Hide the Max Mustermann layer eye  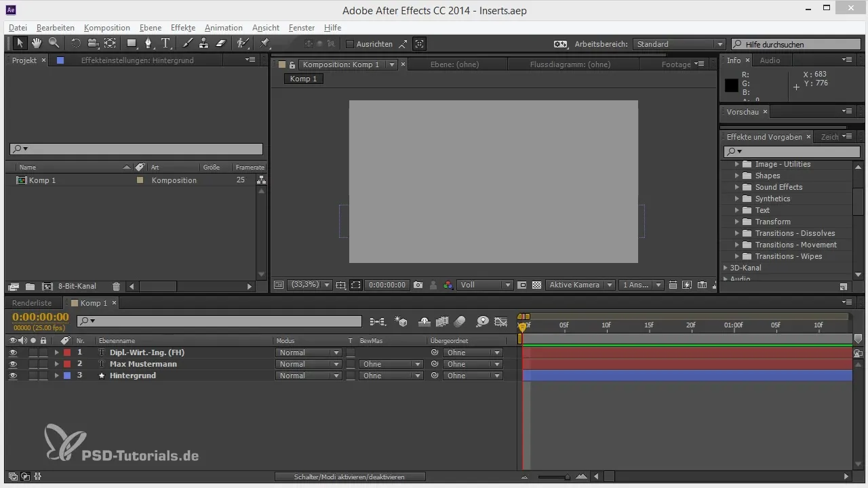pos(13,364)
